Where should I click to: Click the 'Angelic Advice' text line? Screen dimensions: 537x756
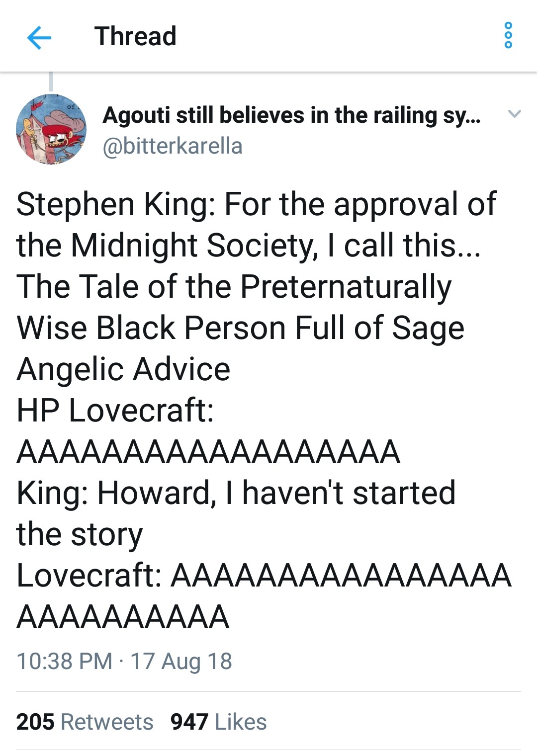pos(123,369)
